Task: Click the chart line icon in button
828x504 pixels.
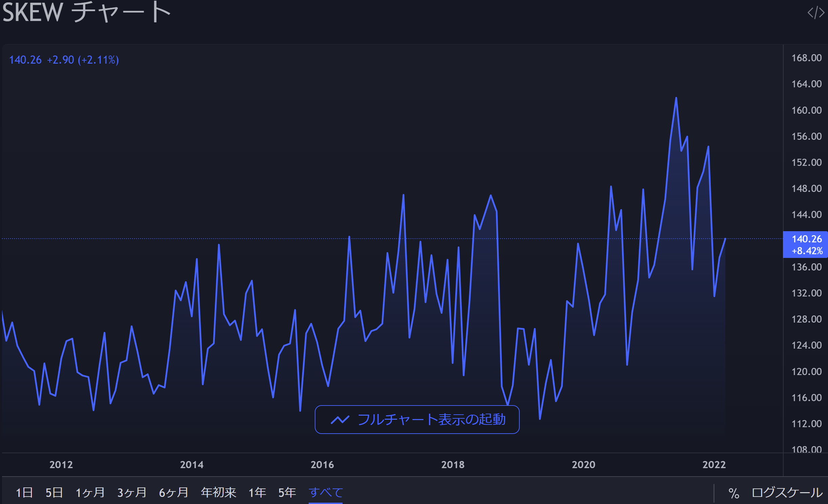Action: coord(340,420)
